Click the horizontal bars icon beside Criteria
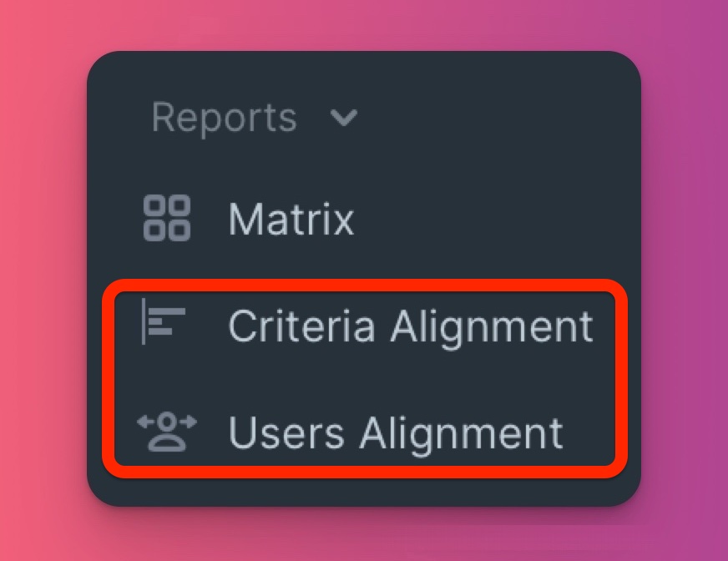The height and width of the screenshot is (561, 728). [164, 321]
